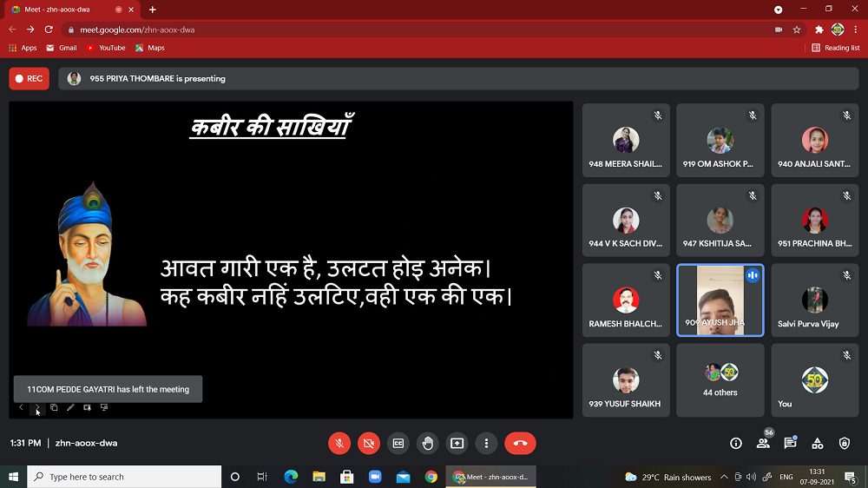The height and width of the screenshot is (488, 868).
Task: Show the participants list icon
Action: coord(763,443)
